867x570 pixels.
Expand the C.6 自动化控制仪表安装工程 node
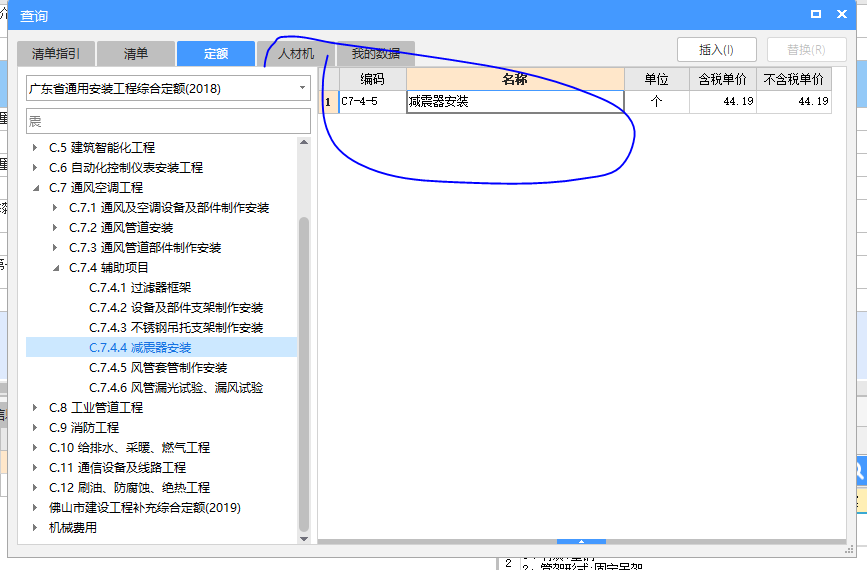(x=35, y=168)
